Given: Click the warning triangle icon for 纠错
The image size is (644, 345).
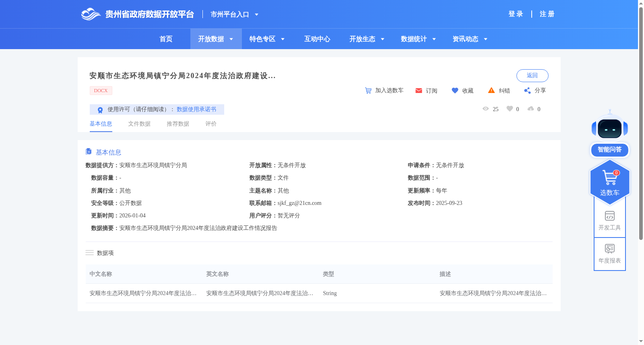Looking at the screenshot, I should [491, 90].
